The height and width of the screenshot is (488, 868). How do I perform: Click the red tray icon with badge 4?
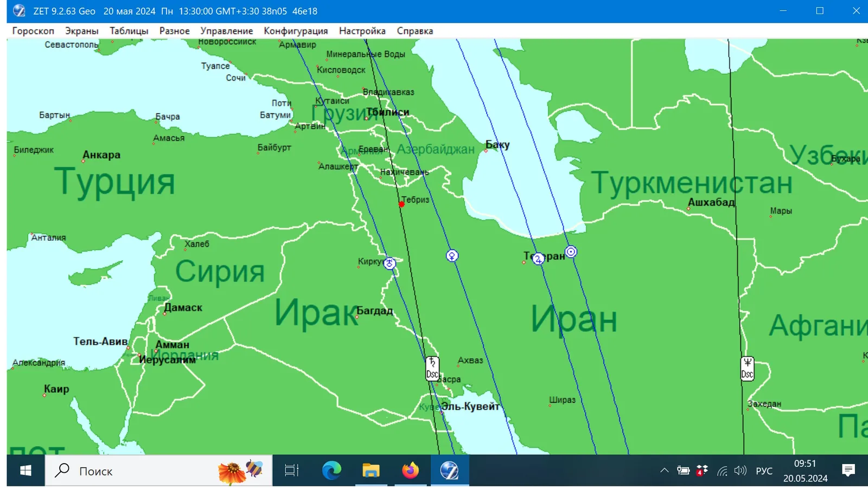tap(702, 471)
